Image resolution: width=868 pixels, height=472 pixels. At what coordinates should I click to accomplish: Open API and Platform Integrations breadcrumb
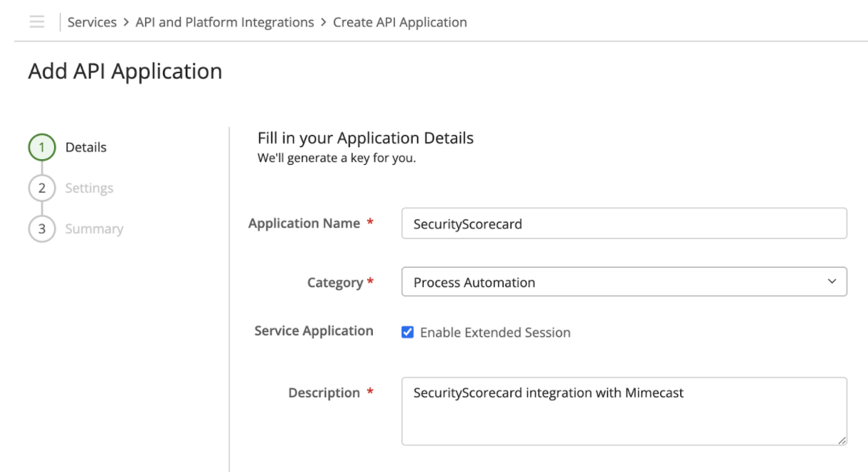click(x=225, y=22)
